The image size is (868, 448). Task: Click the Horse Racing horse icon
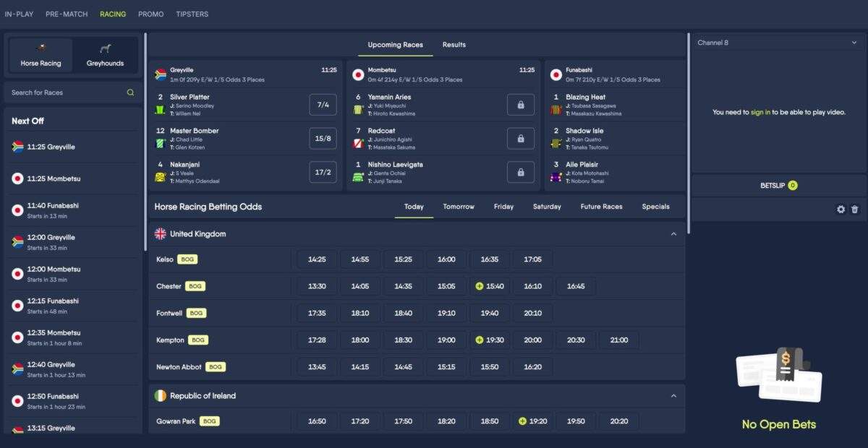pyautogui.click(x=41, y=48)
